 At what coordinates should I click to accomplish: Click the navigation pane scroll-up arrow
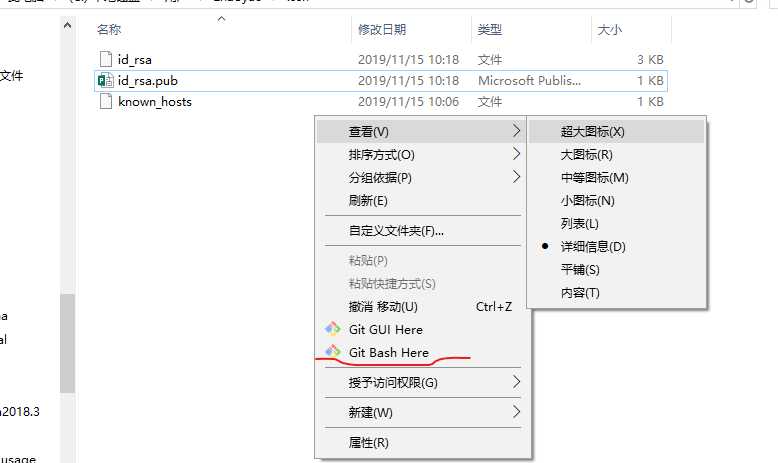67,25
